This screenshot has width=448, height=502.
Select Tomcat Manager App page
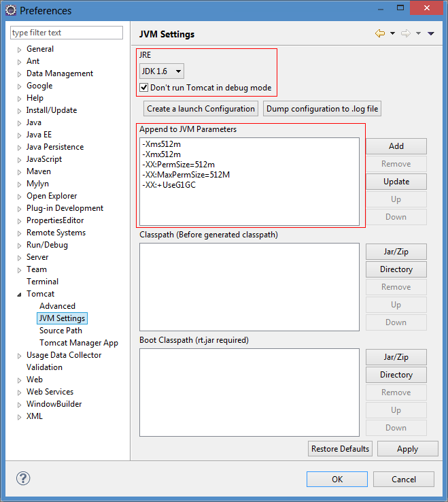[79, 343]
